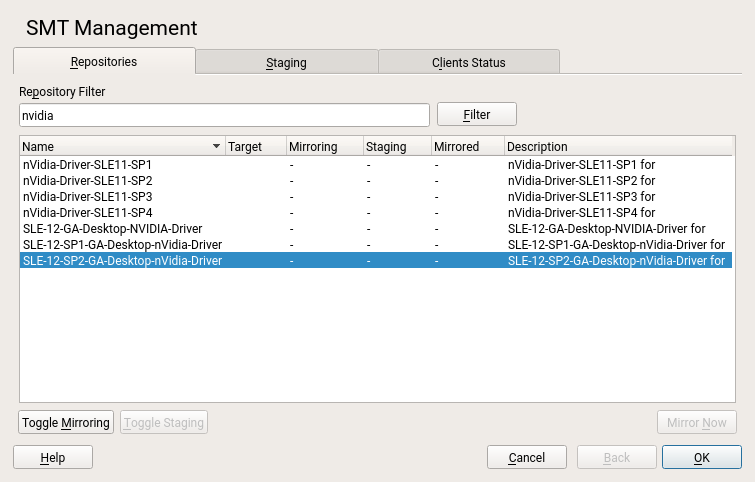This screenshot has height=482, width=755.
Task: Select the nVidia-Driver-SLE11-SP1 repository row
Action: [x=88, y=164]
